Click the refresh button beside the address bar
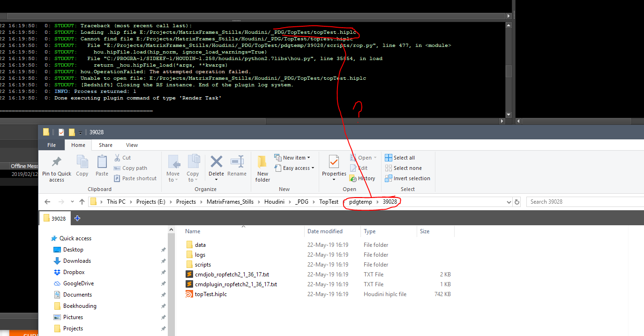Viewport: 644px width, 336px height. (x=517, y=202)
